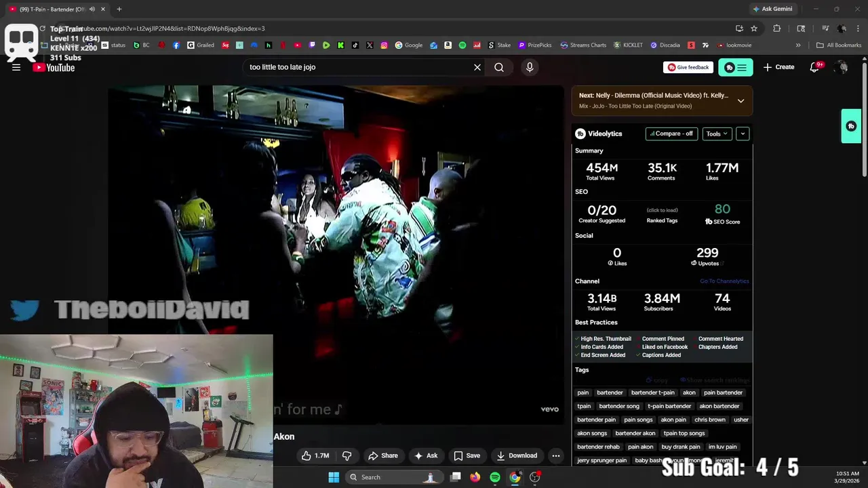Viewport: 868px width, 488px height.
Task: Click the Give feedback button
Action: click(x=688, y=67)
